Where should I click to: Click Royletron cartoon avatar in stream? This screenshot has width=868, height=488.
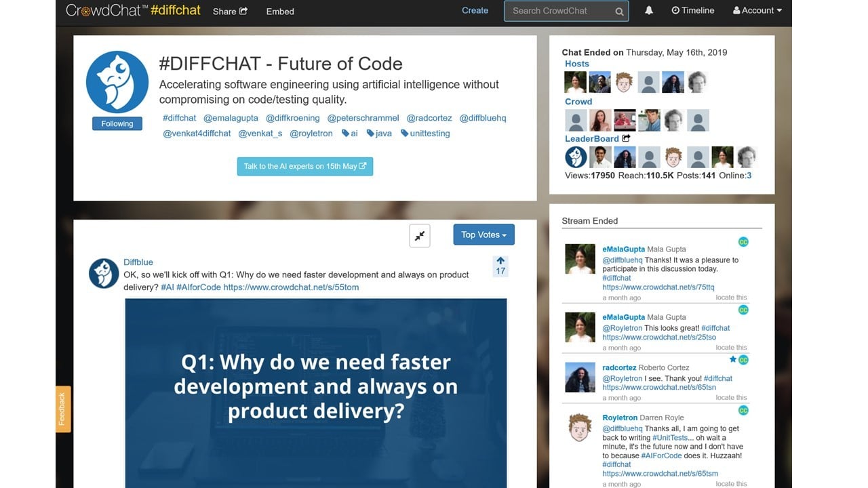(x=580, y=428)
